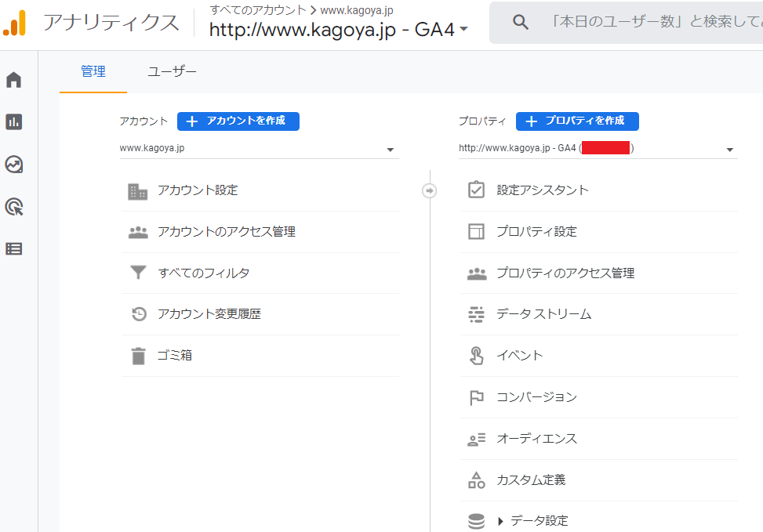This screenshot has width=763, height=532.
Task: Click people icon beside アカウントのアクセス管理
Action: pos(138,233)
